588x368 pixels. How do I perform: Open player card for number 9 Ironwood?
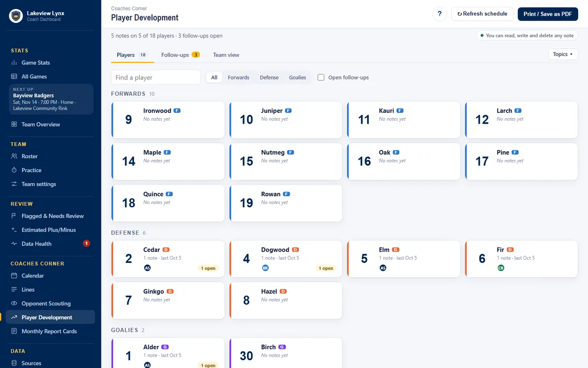coord(168,120)
